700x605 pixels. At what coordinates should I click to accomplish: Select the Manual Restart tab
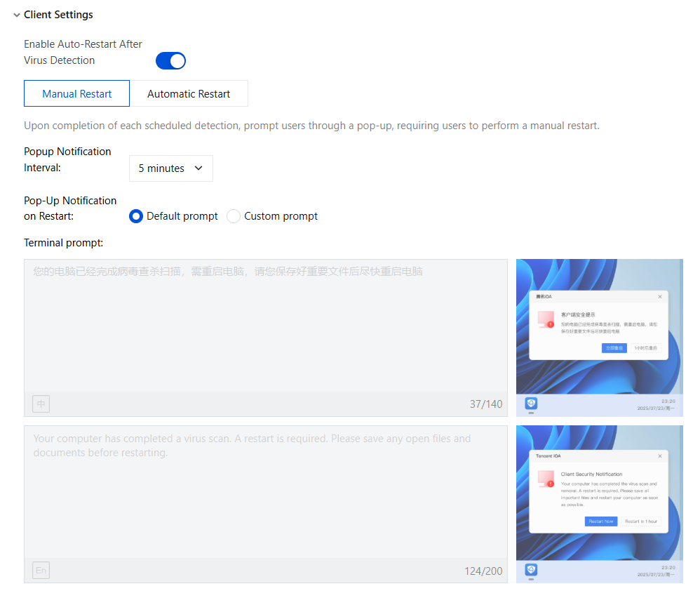point(76,94)
